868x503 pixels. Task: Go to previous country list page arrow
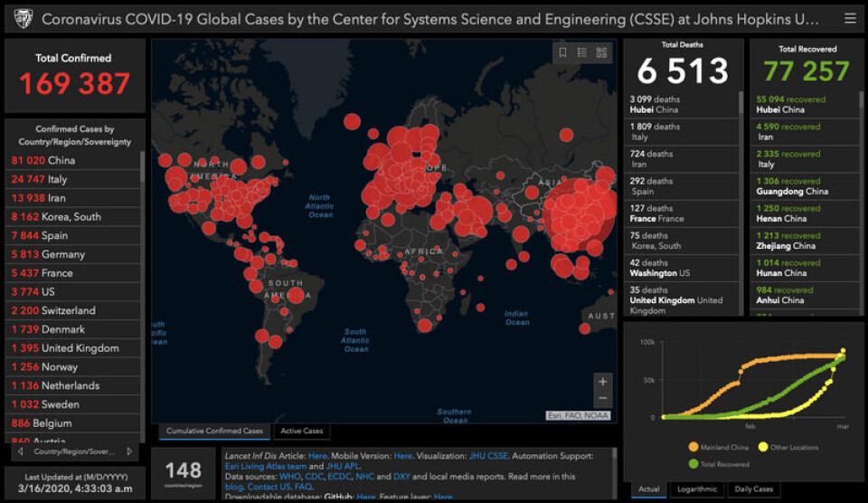click(x=20, y=451)
